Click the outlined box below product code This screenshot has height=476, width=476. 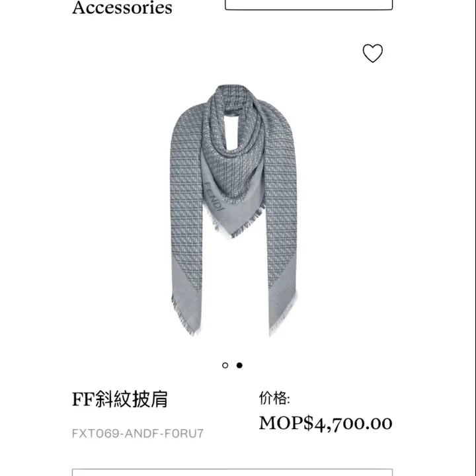[232, 472]
